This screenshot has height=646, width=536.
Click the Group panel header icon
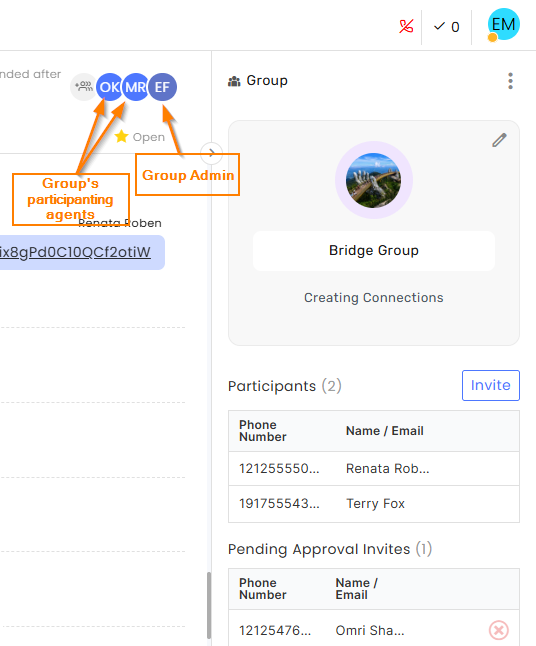234,81
